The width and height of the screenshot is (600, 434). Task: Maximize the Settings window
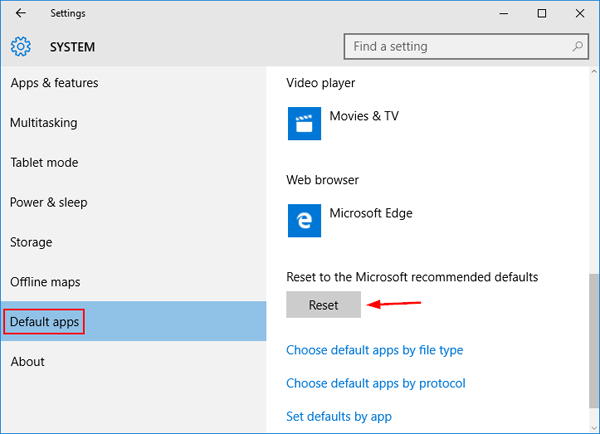coord(541,13)
